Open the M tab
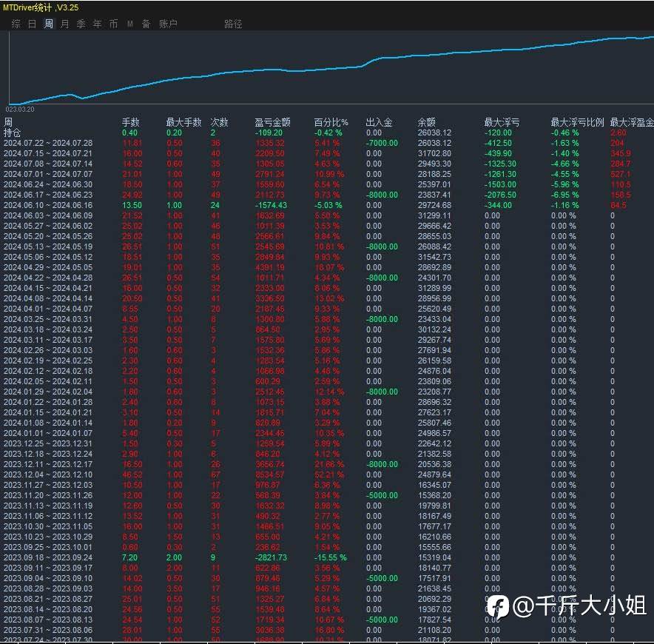The image size is (654, 644). pos(130,24)
